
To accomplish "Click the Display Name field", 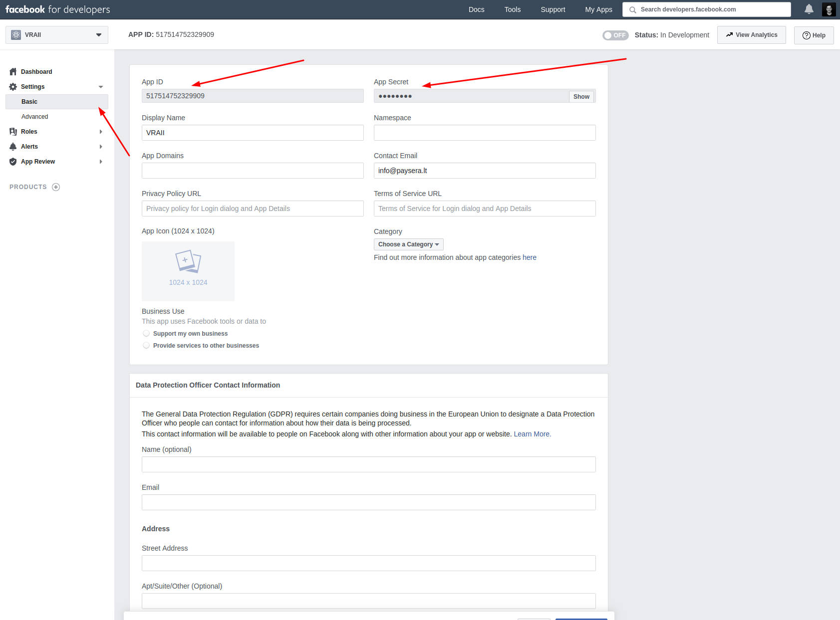I will 253,133.
